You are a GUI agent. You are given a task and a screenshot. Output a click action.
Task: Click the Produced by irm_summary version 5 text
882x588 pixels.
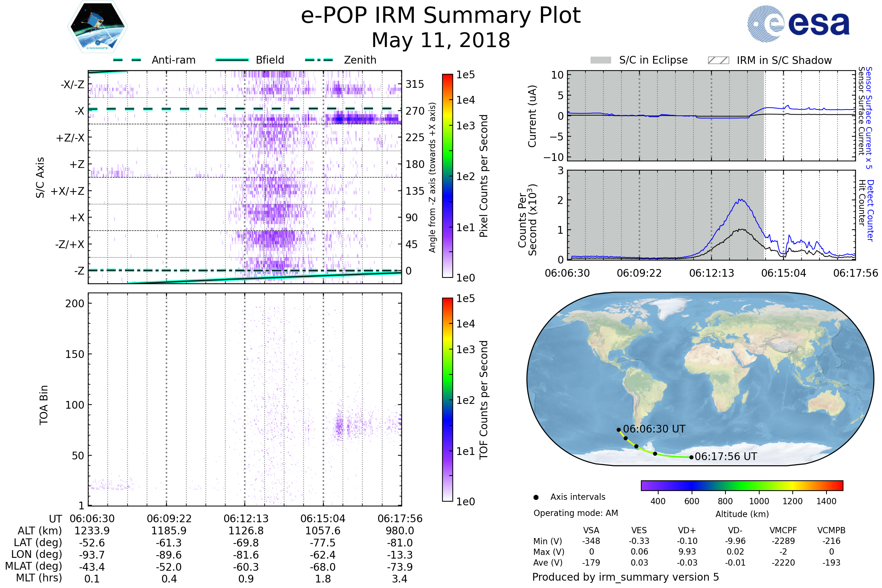[x=625, y=577]
